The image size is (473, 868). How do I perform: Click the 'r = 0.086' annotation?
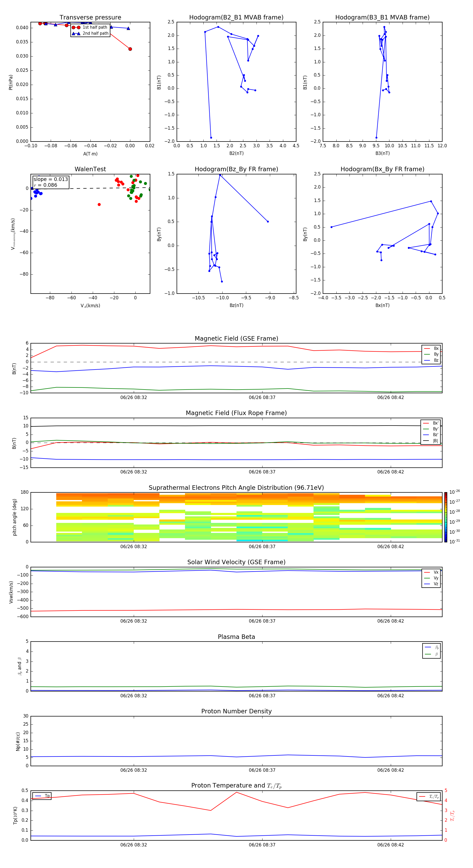[45, 185]
